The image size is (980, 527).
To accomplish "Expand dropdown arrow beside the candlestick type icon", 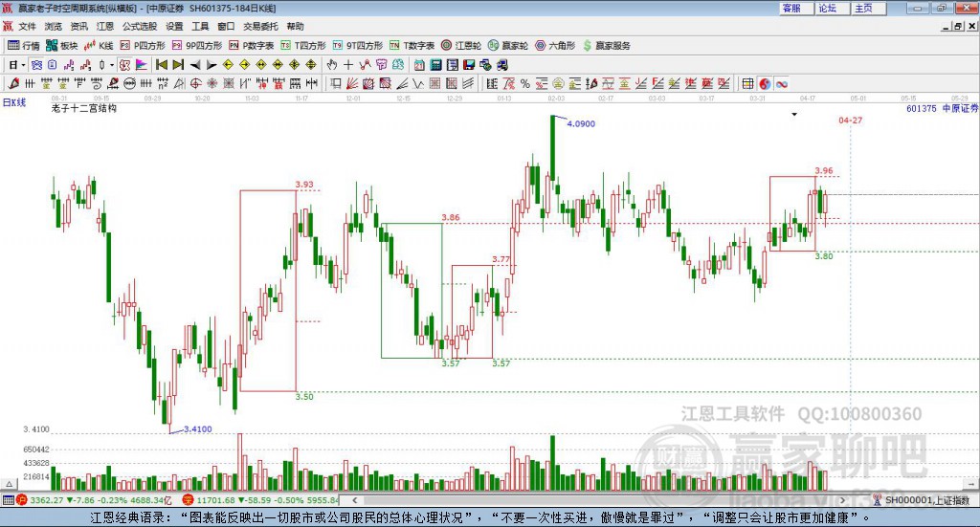I will (x=112, y=65).
